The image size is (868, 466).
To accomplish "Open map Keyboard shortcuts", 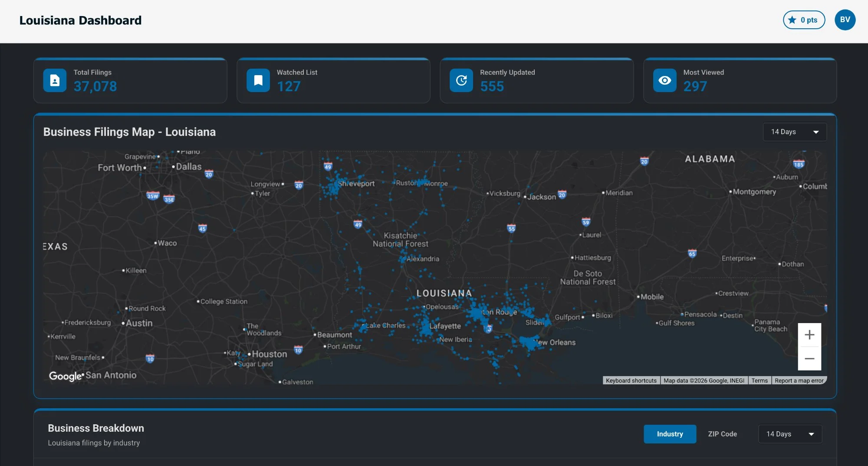I will 631,381.
